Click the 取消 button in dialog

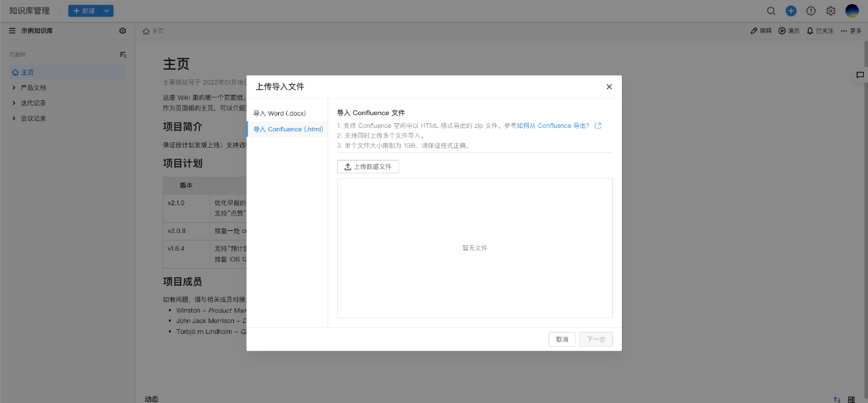coord(562,339)
